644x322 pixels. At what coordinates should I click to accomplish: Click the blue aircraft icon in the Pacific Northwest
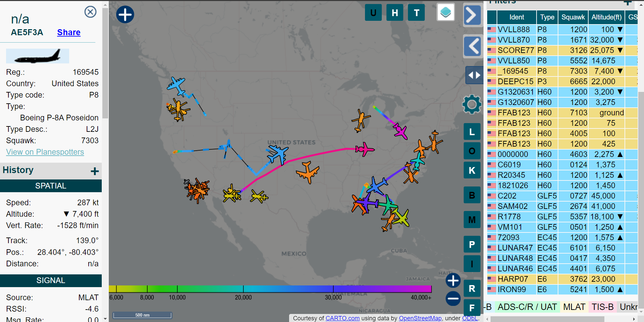pos(177,86)
